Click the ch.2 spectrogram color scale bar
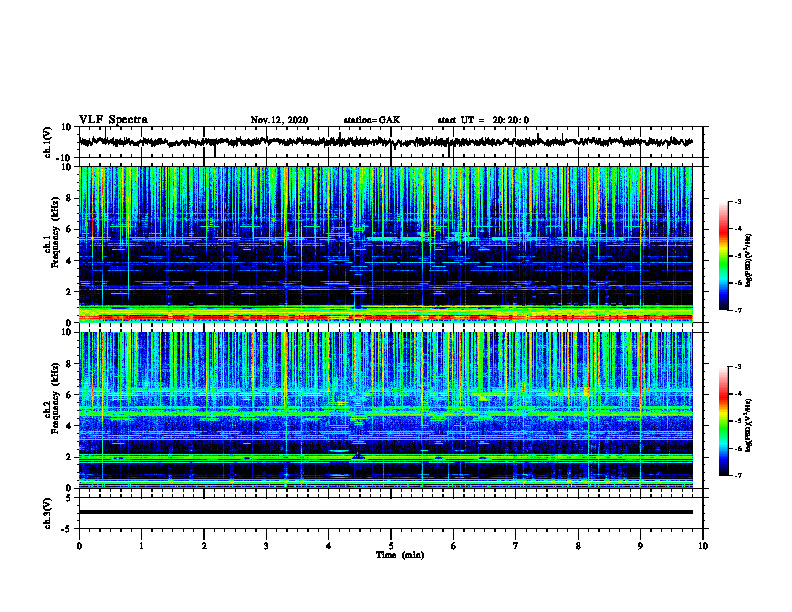 pyautogui.click(x=724, y=421)
